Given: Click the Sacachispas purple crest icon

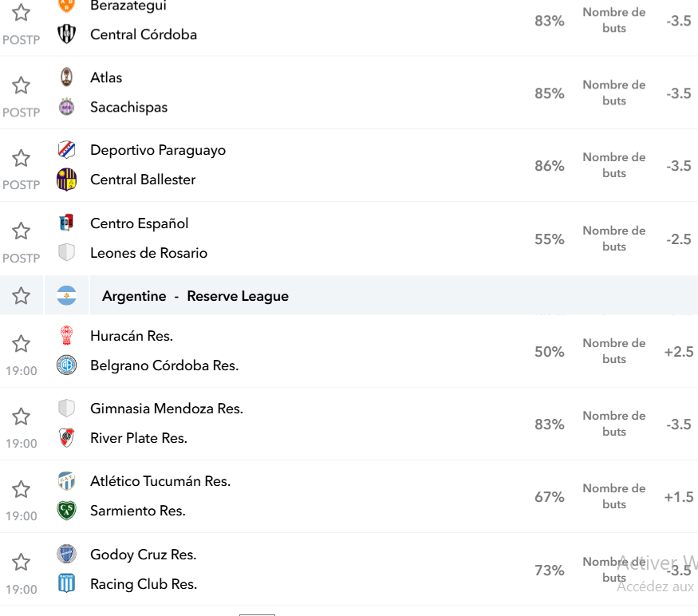Looking at the screenshot, I should [x=67, y=107].
